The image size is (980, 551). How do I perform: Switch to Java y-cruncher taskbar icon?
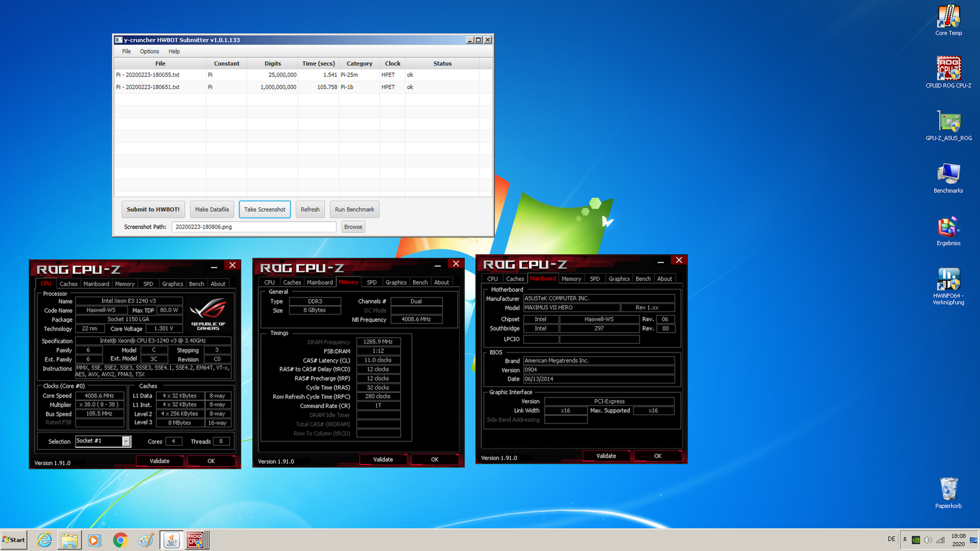tap(171, 540)
